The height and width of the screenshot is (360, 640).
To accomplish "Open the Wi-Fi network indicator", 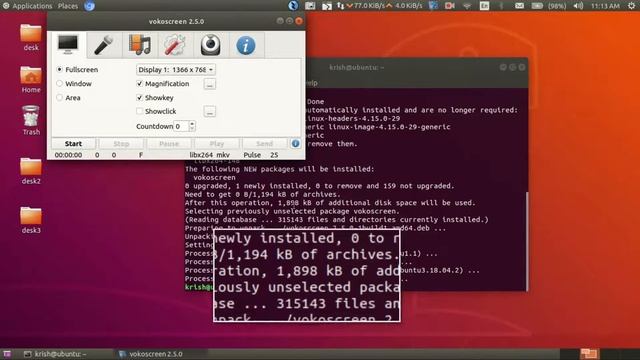I will coord(467,6).
